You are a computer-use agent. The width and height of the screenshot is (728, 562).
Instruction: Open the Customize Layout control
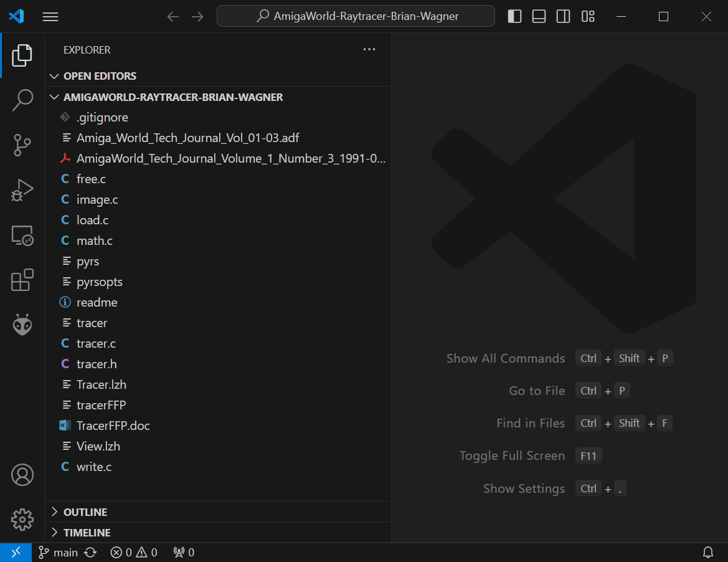pyautogui.click(x=588, y=17)
